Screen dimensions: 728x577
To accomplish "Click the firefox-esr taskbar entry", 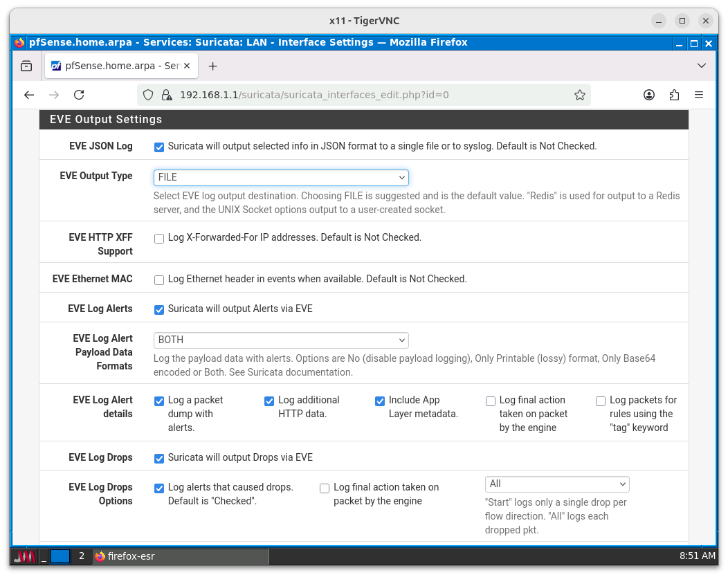I will point(181,556).
